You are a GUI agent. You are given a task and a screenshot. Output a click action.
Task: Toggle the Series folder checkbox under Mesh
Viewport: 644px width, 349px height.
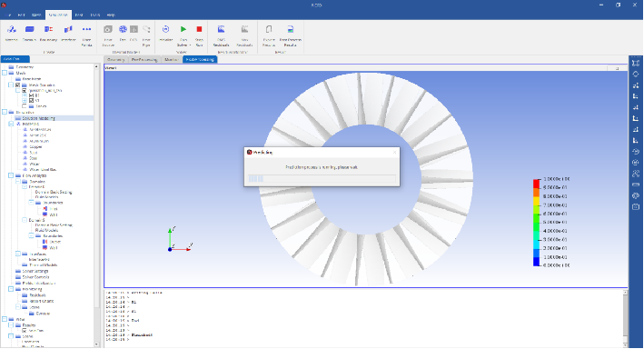[x=25, y=106]
